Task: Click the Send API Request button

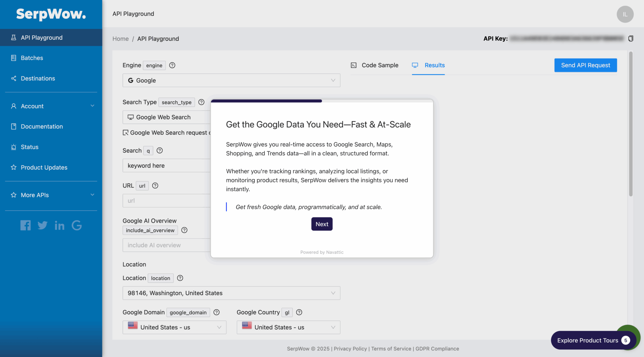Action: (585, 65)
